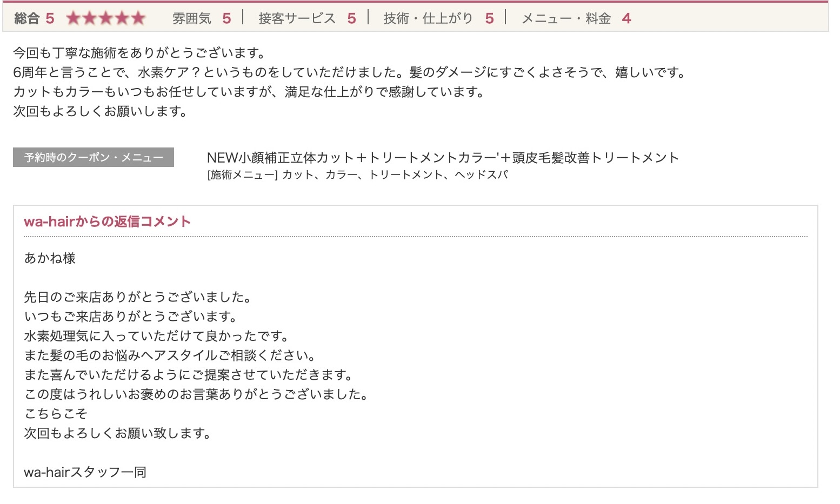Click the wa-hairからの返信コメント heading
The image size is (840, 504).
[x=107, y=221]
